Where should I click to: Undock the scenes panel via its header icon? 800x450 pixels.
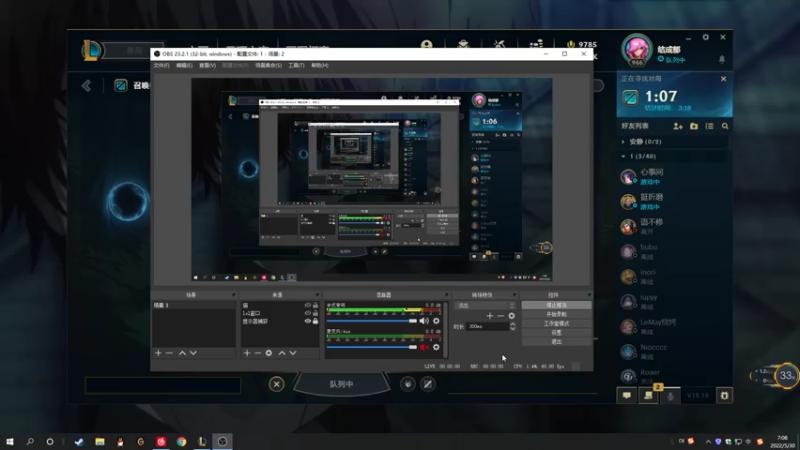coord(234,295)
